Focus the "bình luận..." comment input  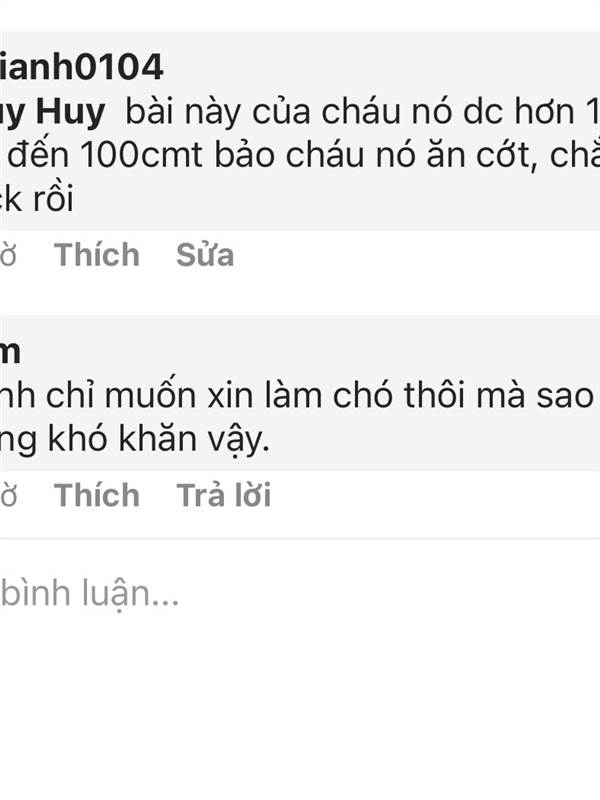coord(300,593)
